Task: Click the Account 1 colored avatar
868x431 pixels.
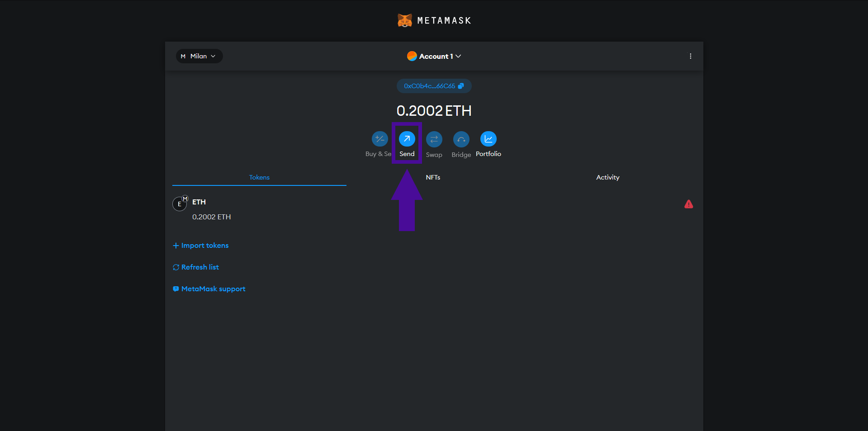Action: [412, 56]
